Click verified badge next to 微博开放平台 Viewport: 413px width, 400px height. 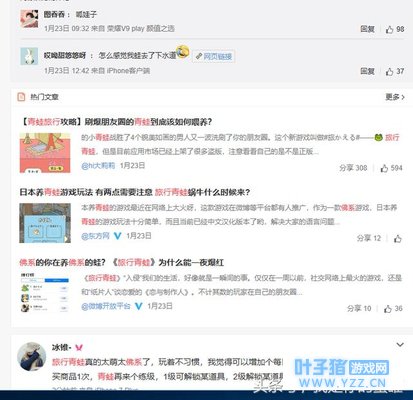tap(138, 306)
